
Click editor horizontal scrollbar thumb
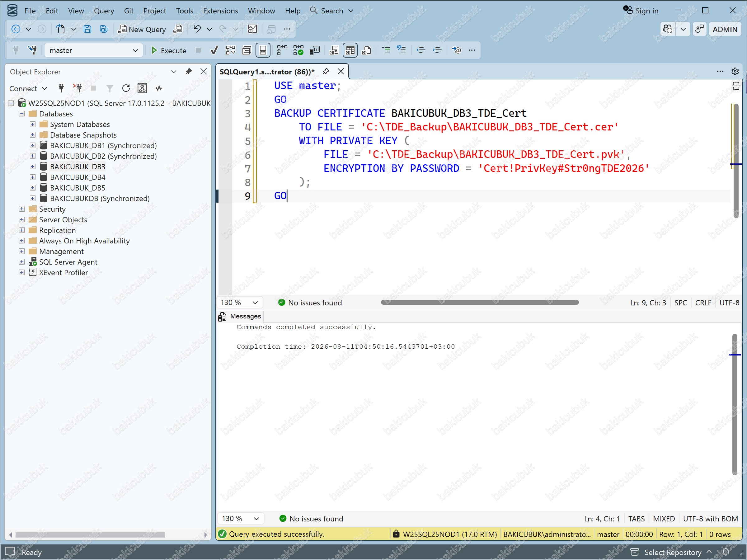tap(480, 303)
